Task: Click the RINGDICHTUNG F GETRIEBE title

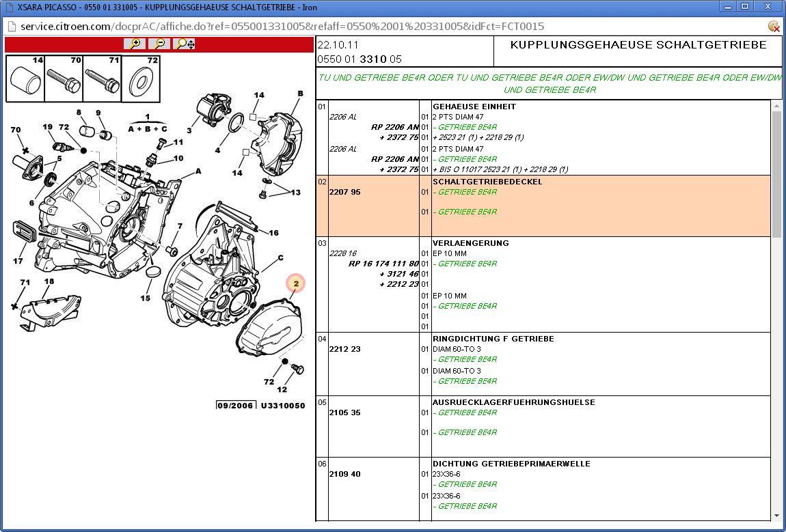Action: click(493, 339)
